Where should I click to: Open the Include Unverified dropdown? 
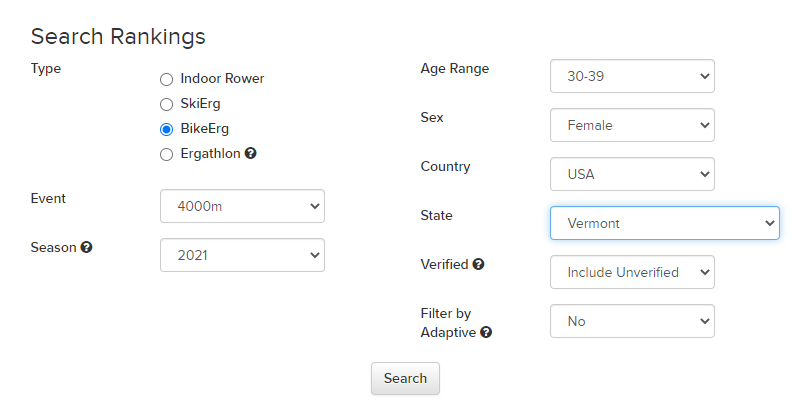coord(632,272)
